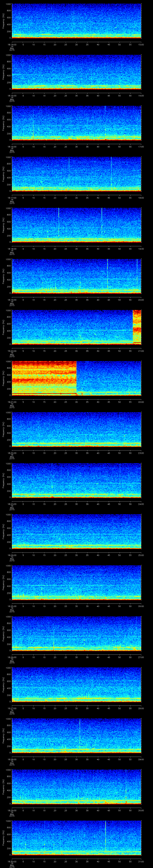Click the '18:28:00' start time label

(12, 760)
